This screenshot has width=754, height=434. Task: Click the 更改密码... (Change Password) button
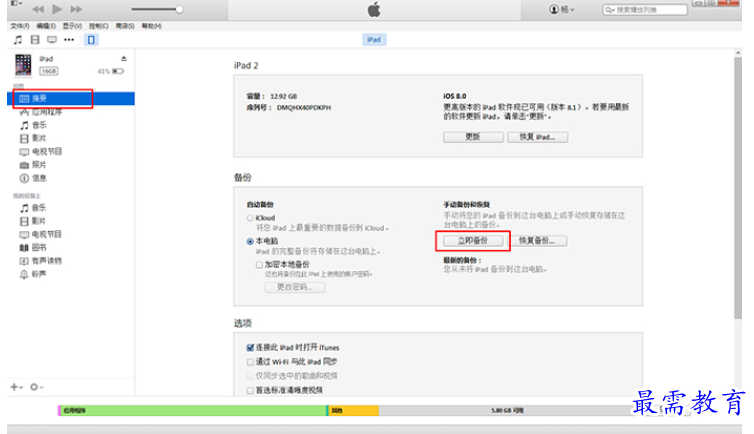click(x=295, y=287)
